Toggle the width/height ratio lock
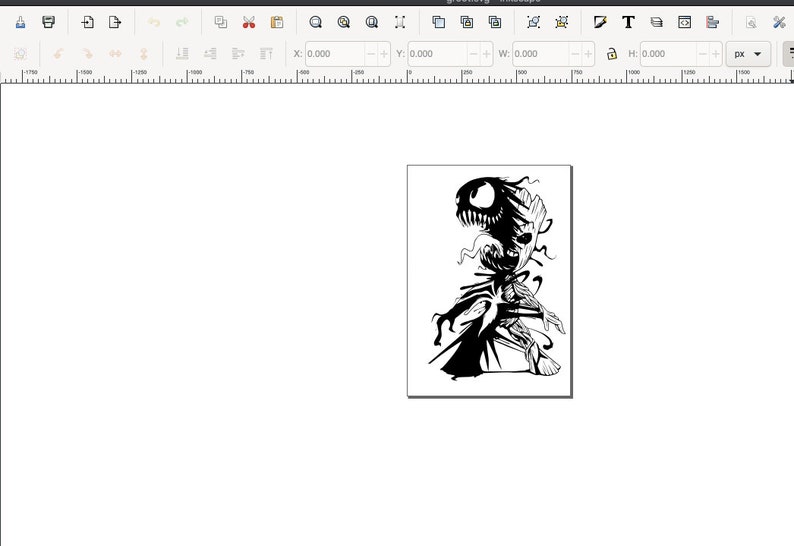This screenshot has height=546, width=794. coord(612,54)
